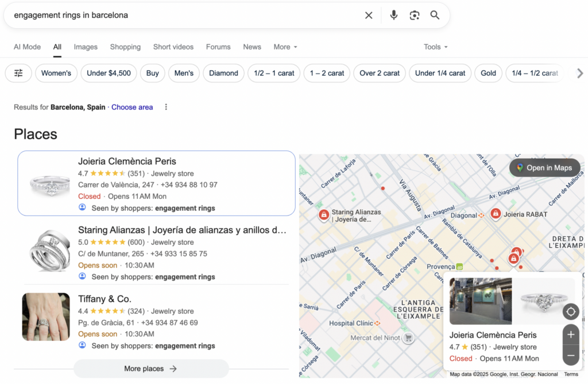Zoom in on the map
Image resolution: width=588 pixels, height=384 pixels.
(571, 335)
